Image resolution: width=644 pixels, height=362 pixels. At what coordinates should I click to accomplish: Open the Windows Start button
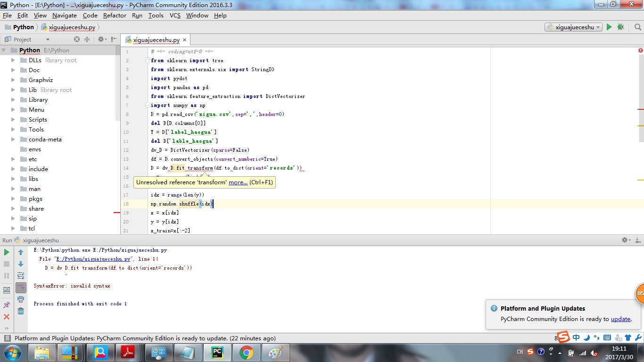(12, 353)
